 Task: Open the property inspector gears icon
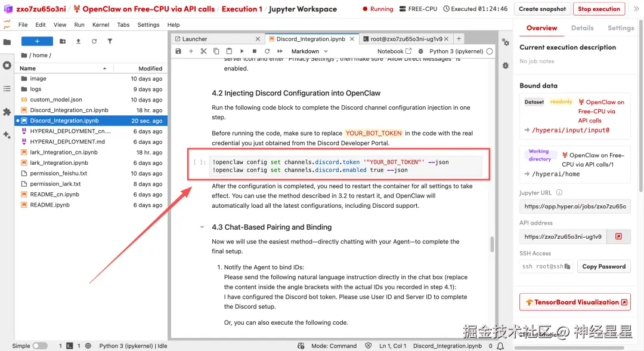tap(506, 42)
